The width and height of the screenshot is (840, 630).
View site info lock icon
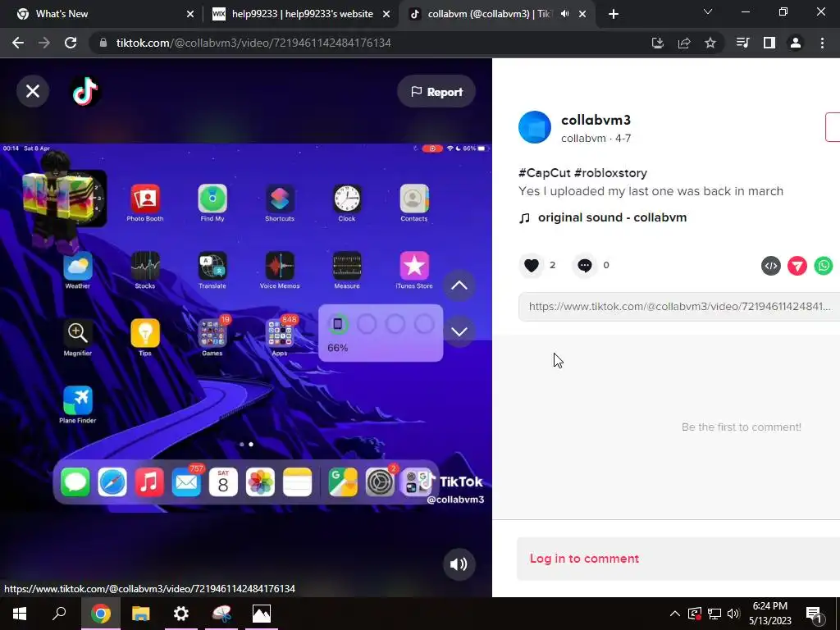click(x=103, y=43)
